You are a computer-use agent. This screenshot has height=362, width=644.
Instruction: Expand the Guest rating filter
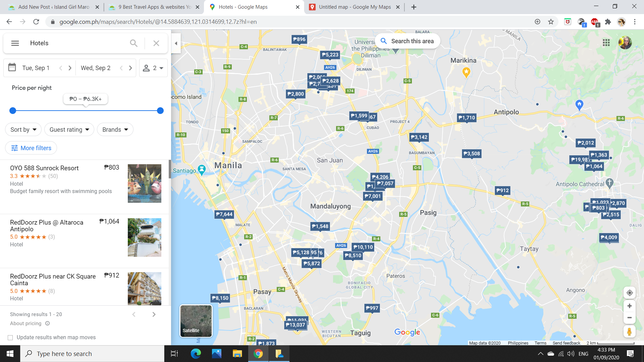(x=69, y=130)
